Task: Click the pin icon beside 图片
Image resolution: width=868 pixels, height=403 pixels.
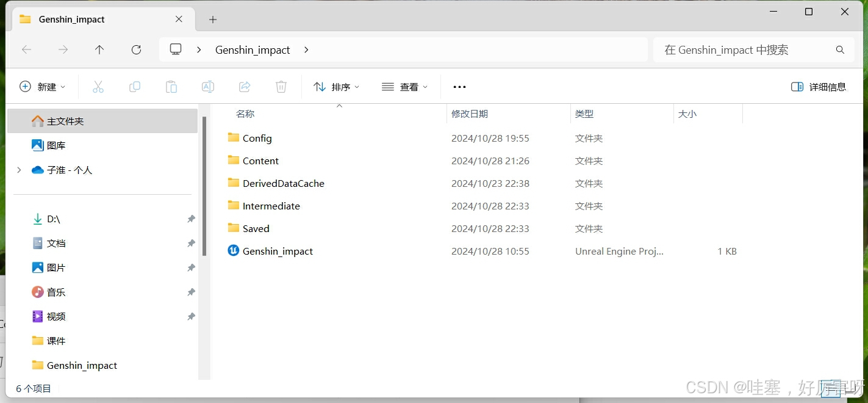Action: 191,267
